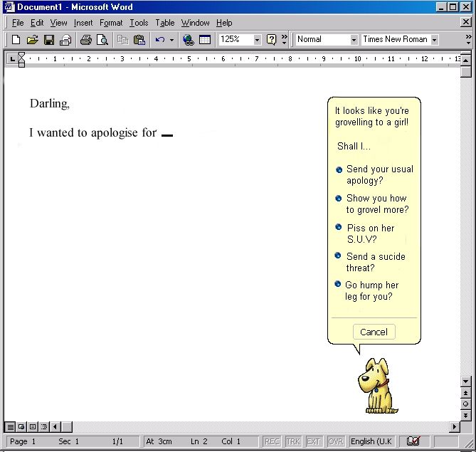Click the Tables and Borders icon
The width and height of the screenshot is (476, 452).
tap(205, 40)
